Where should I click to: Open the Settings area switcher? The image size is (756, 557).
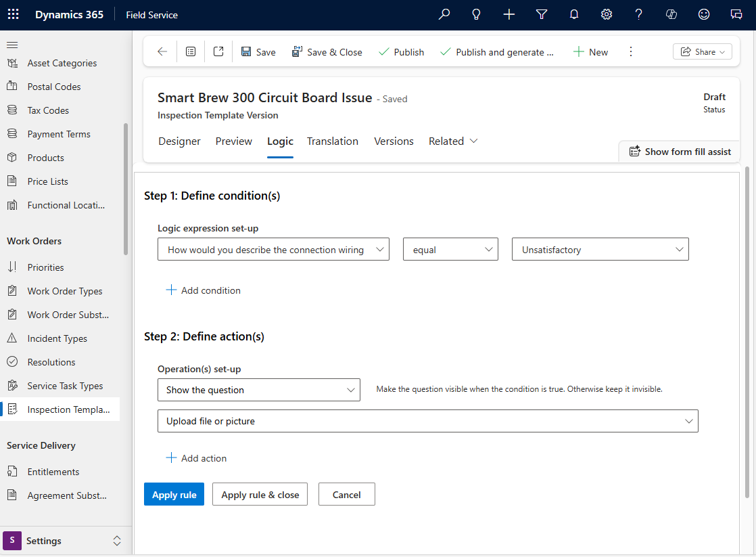tap(66, 541)
